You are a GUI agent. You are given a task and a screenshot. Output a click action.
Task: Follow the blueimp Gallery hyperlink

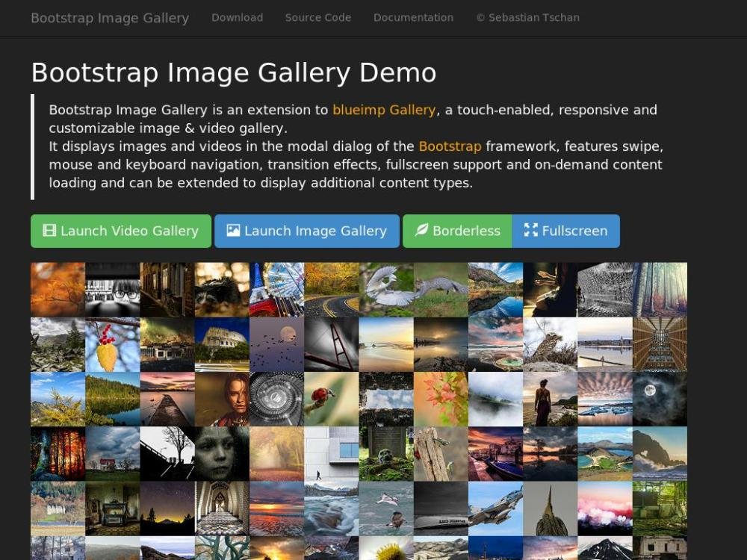(x=384, y=110)
